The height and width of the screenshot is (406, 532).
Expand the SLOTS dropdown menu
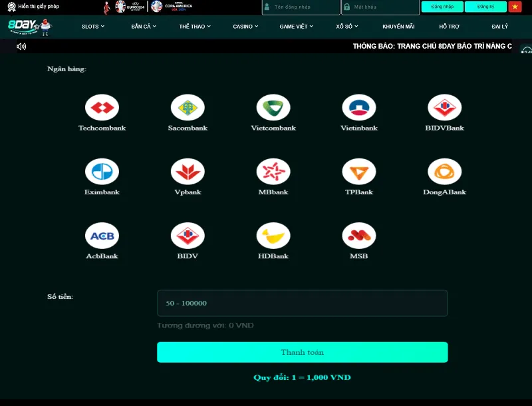pos(93,27)
